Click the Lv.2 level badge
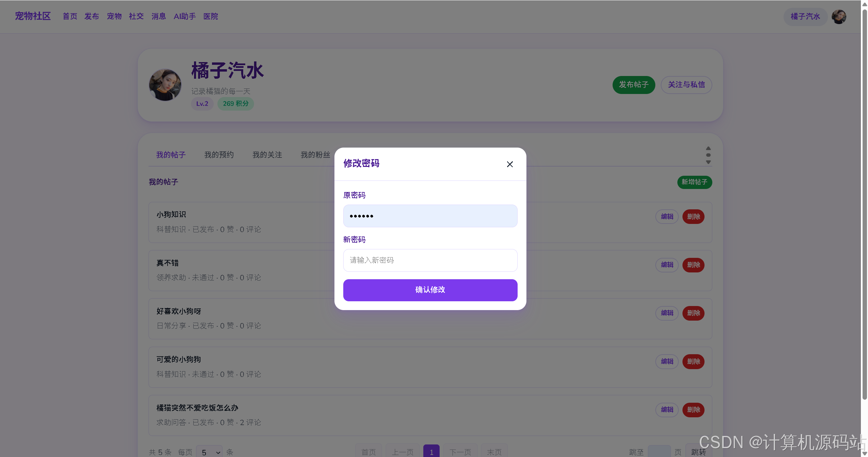868x457 pixels. (202, 104)
